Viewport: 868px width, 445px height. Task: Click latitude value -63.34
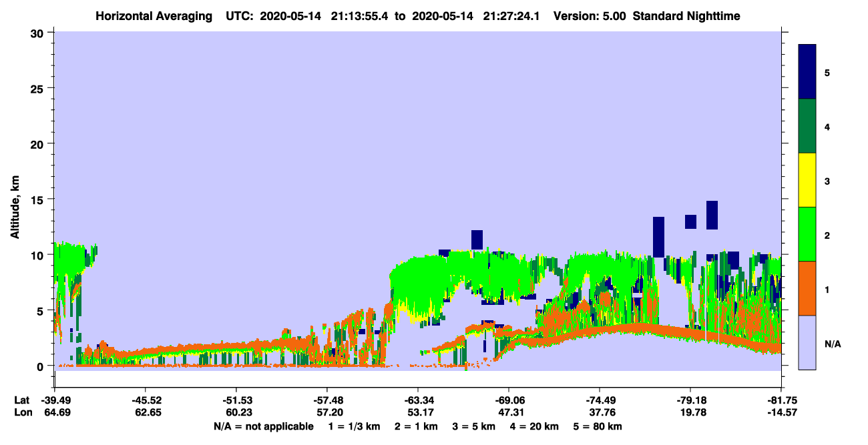pos(418,400)
